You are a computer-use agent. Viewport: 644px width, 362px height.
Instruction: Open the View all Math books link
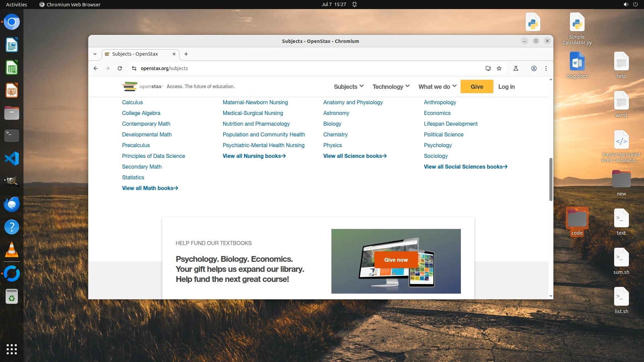150,188
